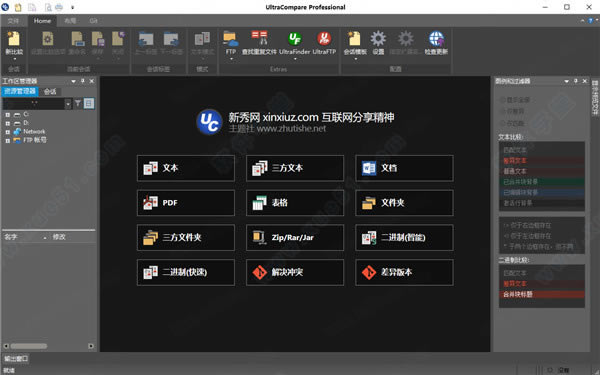This screenshot has width=600, height=375.
Task: Click the open file icon in the title bar
Action: tap(18, 7)
